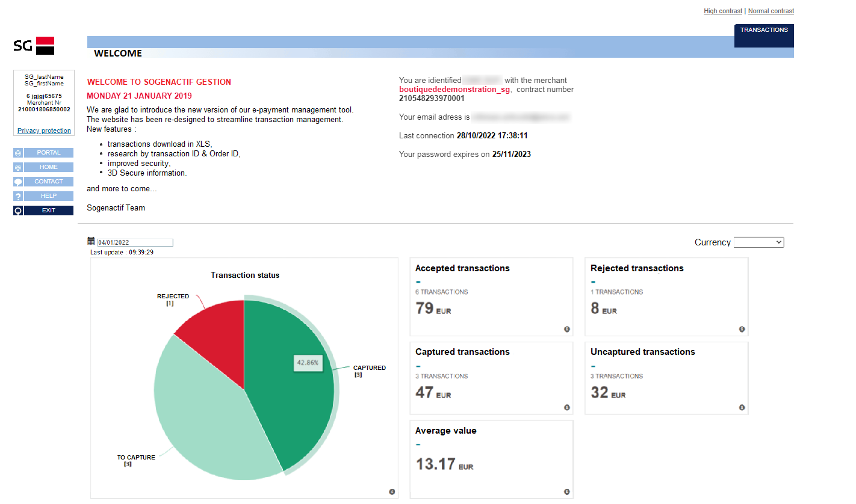Click the Merchant Nr 210001806850002
The width and height of the screenshot is (856, 504).
44,109
